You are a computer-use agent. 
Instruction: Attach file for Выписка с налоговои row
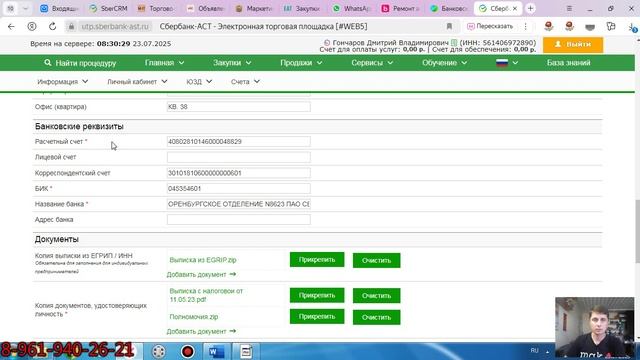point(317,295)
